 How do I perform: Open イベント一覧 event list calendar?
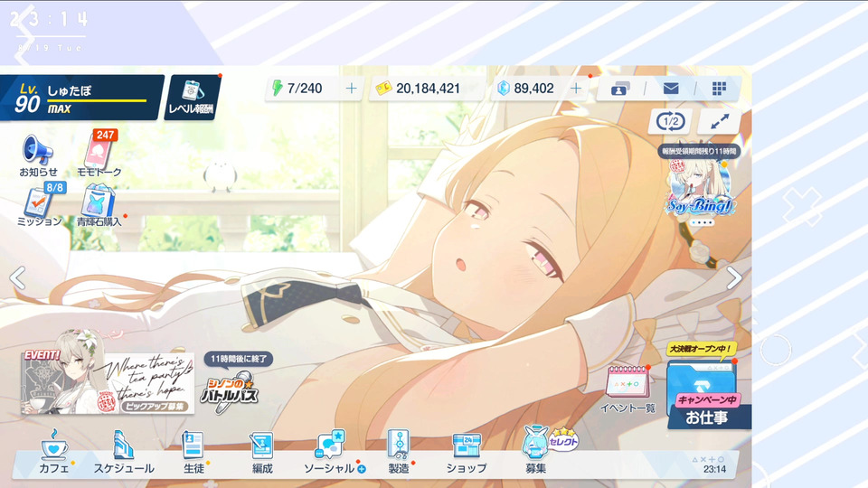point(627,389)
